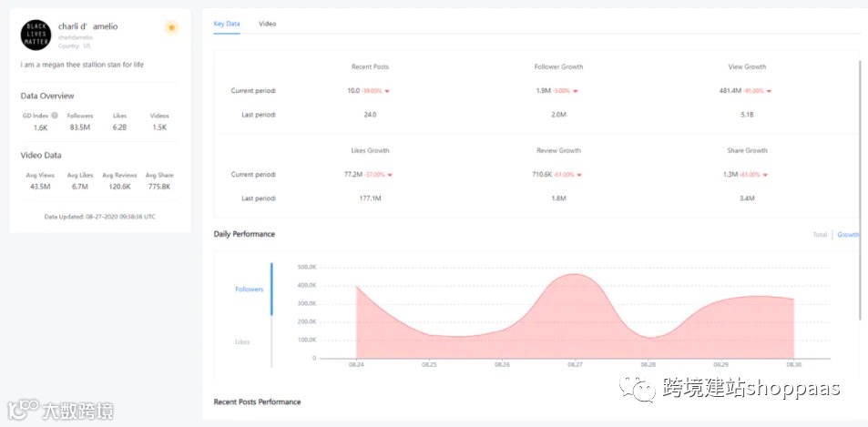
Task: Click the charli d'amelio profile name
Action: pyautogui.click(x=88, y=26)
